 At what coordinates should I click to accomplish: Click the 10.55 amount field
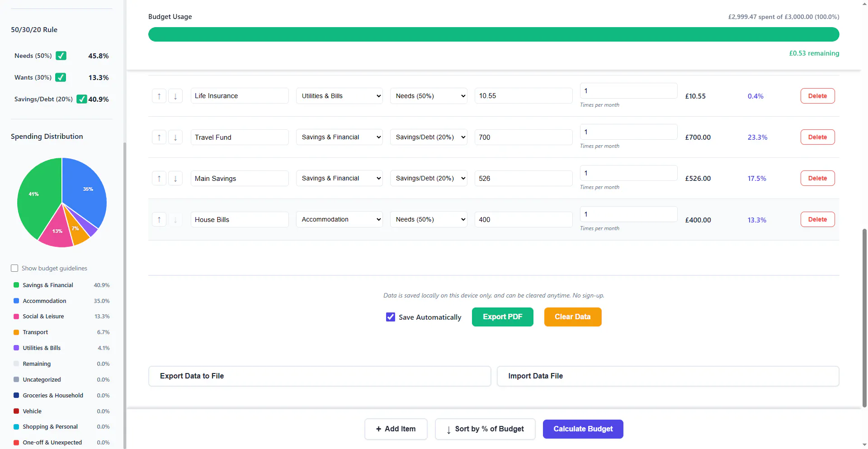click(524, 96)
